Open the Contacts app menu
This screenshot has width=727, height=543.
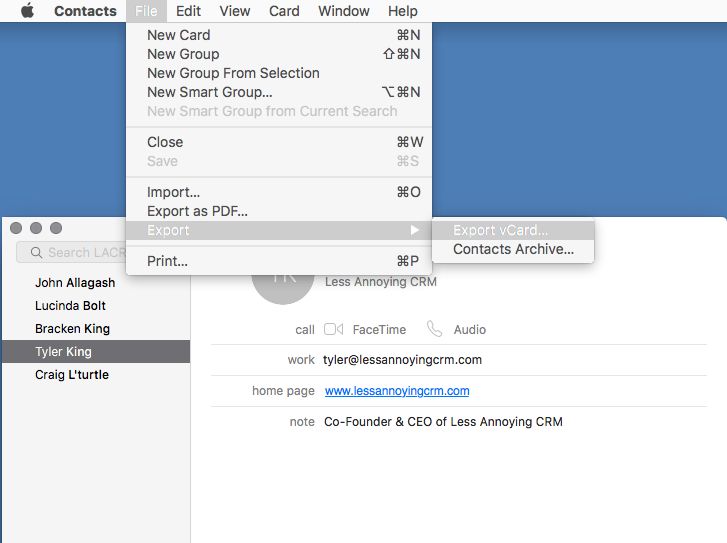coord(85,11)
